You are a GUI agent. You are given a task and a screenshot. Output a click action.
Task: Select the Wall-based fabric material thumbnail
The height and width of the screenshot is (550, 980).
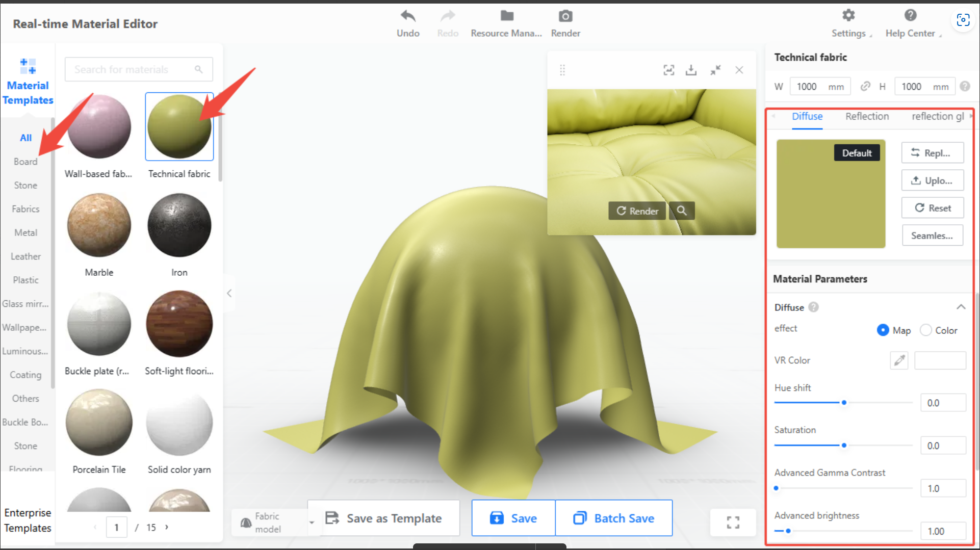click(99, 126)
